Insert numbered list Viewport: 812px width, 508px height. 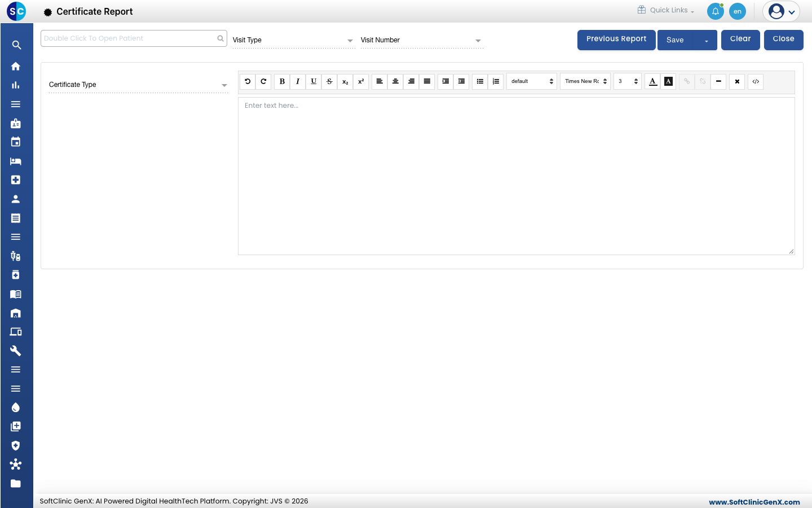[x=496, y=81]
